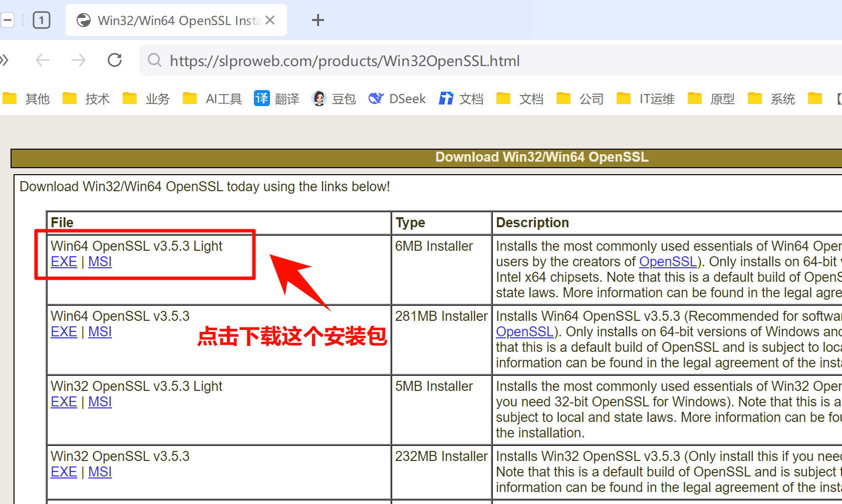Image resolution: width=842 pixels, height=504 pixels.
Task: Expand the 技术 bookmarks folder
Action: point(86,99)
